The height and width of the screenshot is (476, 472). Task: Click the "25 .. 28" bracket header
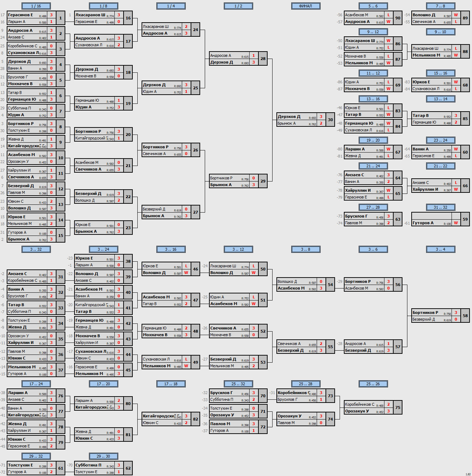click(x=306, y=384)
